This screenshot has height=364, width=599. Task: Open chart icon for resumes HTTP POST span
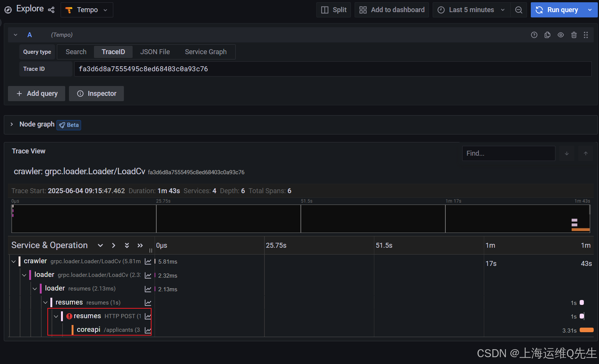click(x=148, y=316)
